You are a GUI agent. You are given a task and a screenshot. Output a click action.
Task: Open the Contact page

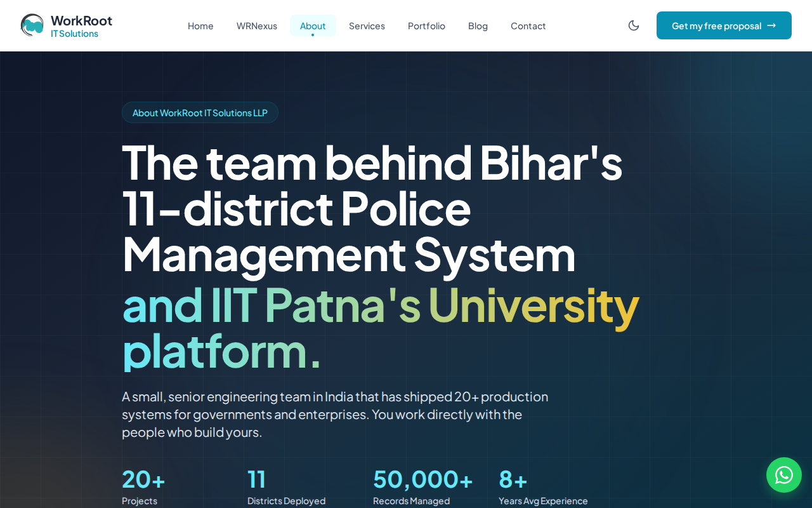click(528, 25)
